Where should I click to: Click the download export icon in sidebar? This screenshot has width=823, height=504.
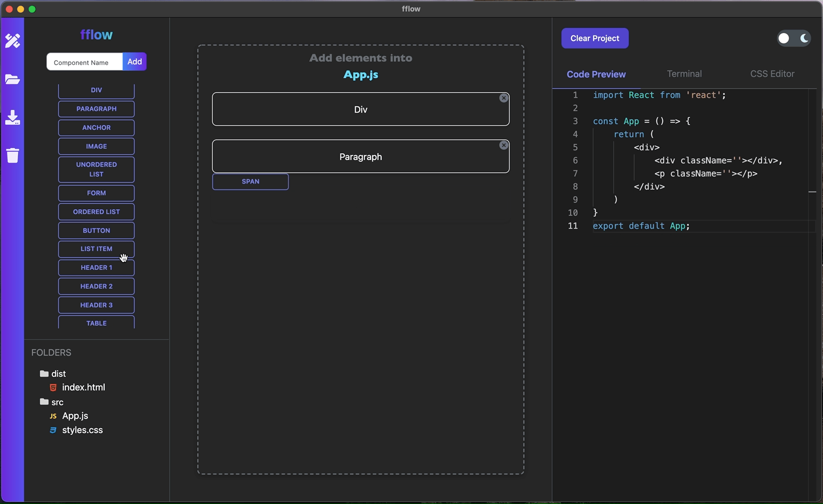point(13,117)
